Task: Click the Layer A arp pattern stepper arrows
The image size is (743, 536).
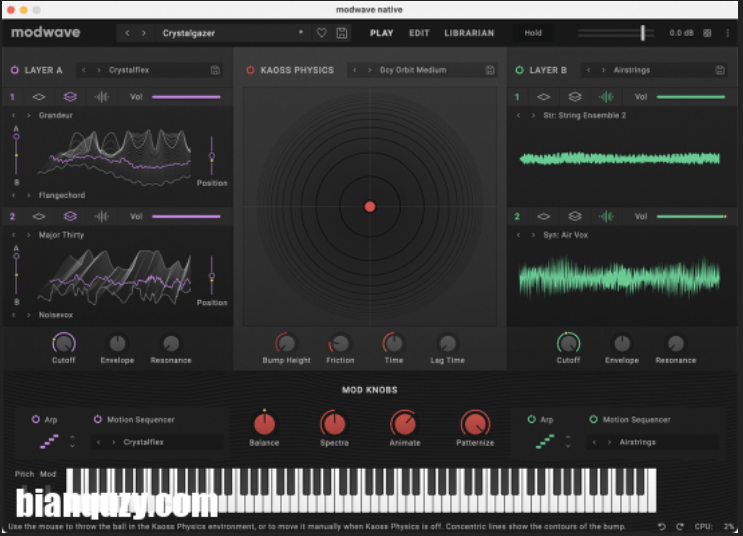Action: tap(72, 441)
